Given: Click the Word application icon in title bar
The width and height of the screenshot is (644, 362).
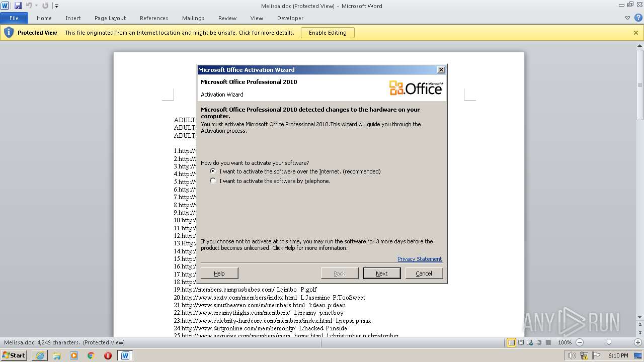Looking at the screenshot, I should 5,6.
